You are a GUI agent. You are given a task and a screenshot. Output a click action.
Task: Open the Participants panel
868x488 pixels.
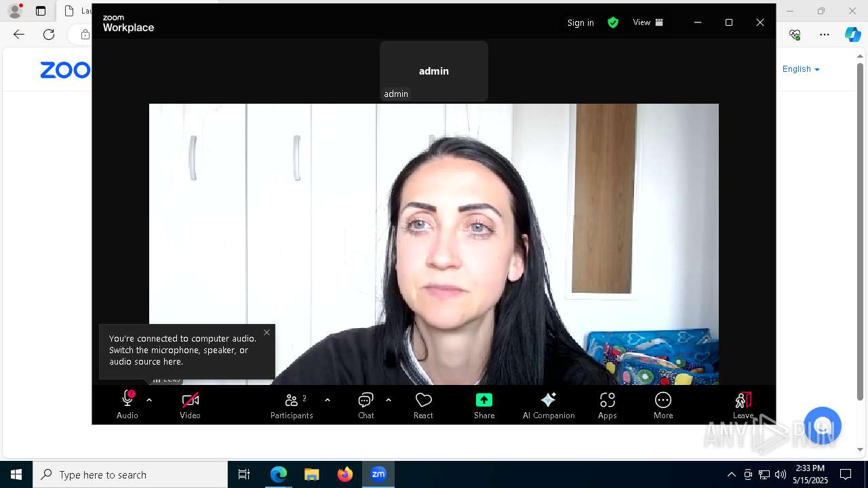coord(292,405)
